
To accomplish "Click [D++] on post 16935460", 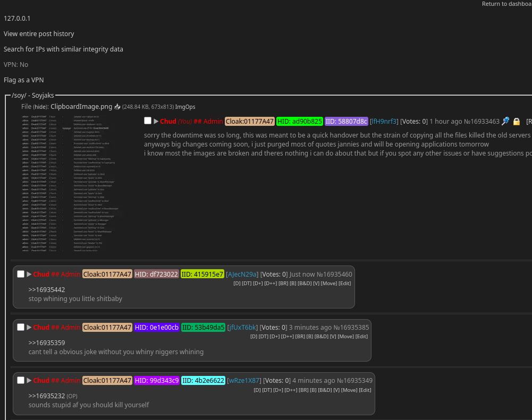I will pyautogui.click(x=271, y=284).
